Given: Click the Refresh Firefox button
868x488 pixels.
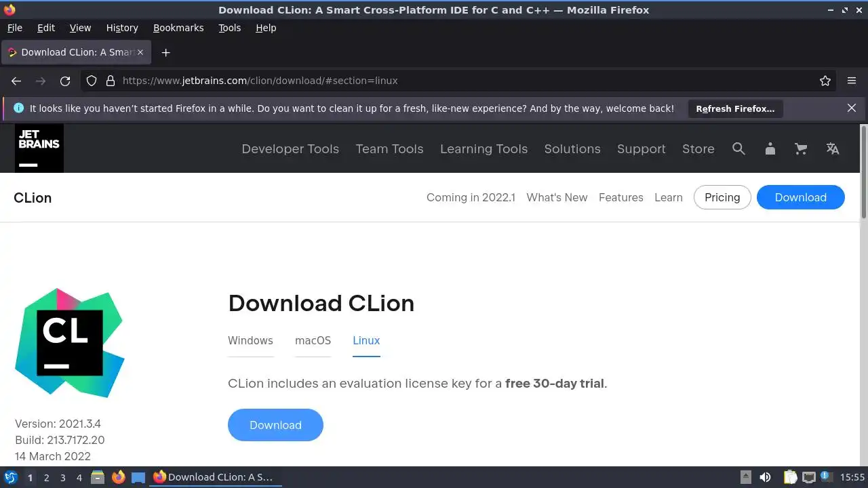Looking at the screenshot, I should click(x=735, y=108).
